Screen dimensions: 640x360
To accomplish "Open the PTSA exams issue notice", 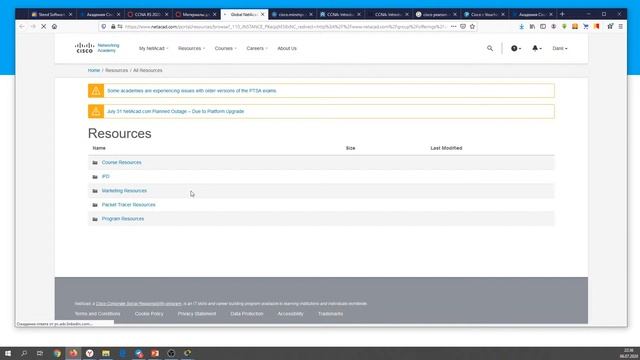I will point(191,91).
